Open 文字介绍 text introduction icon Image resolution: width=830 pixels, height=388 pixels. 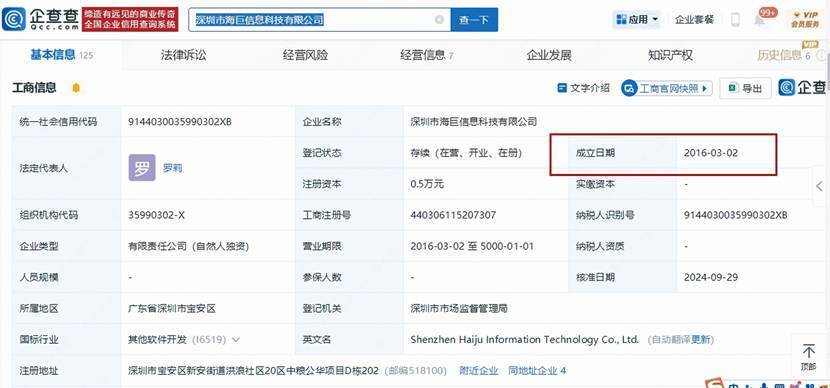pos(562,88)
